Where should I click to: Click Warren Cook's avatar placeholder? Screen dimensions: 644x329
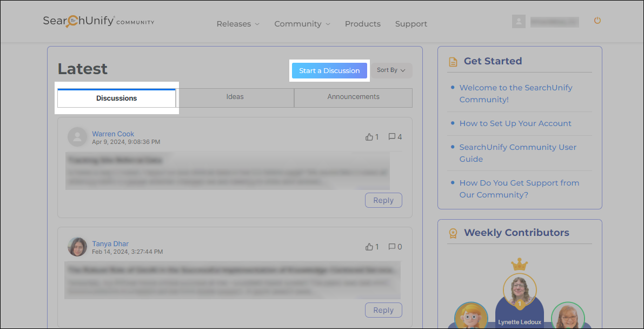pos(77,137)
